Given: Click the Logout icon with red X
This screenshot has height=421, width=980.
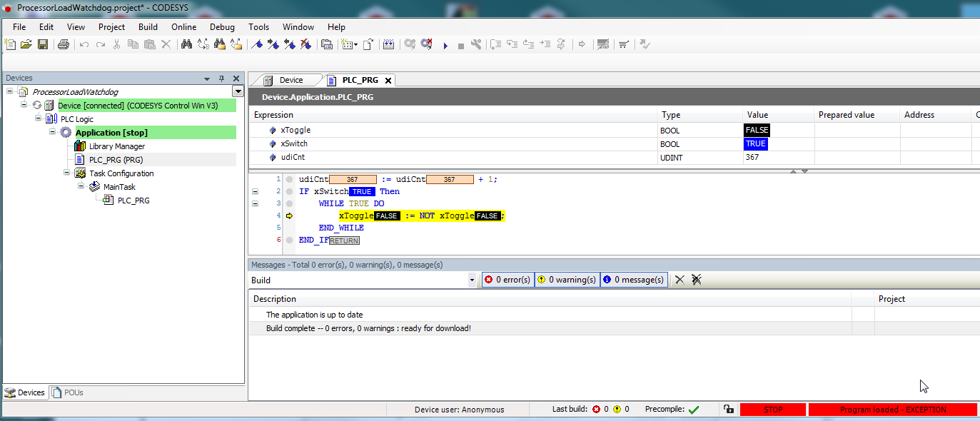Looking at the screenshot, I should point(427,44).
